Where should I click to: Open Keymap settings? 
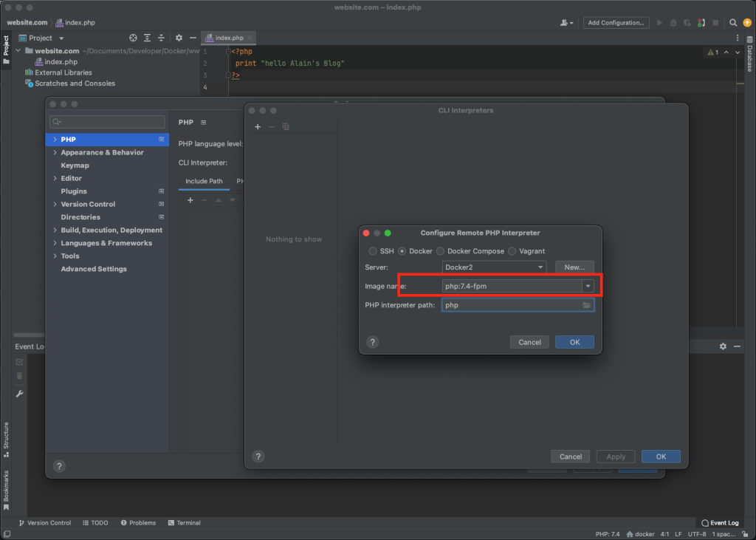click(x=75, y=165)
